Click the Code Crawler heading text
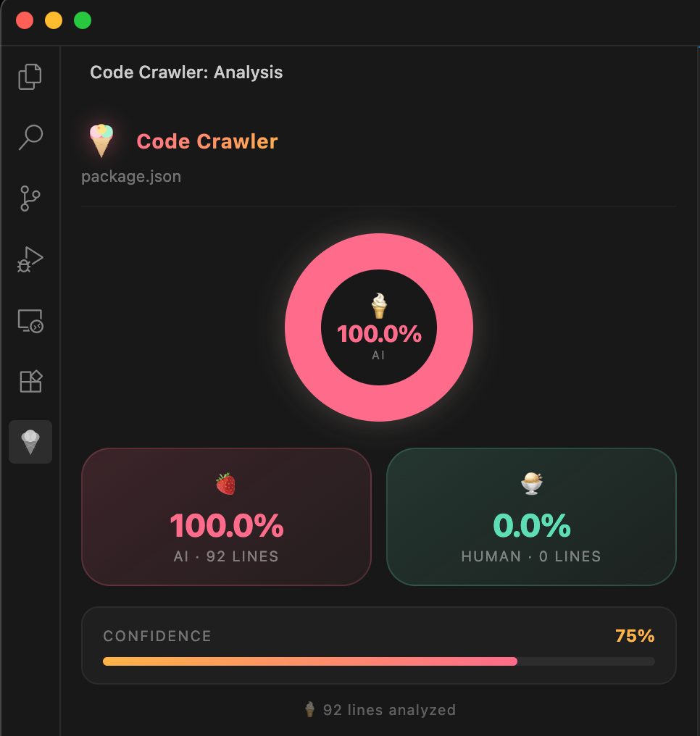The image size is (700, 736). tap(207, 141)
